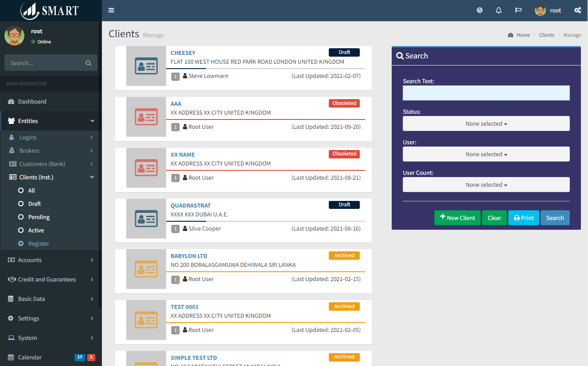588x366 pixels.
Task: Toggle the hamburger sidebar menu icon
Action: tap(111, 10)
